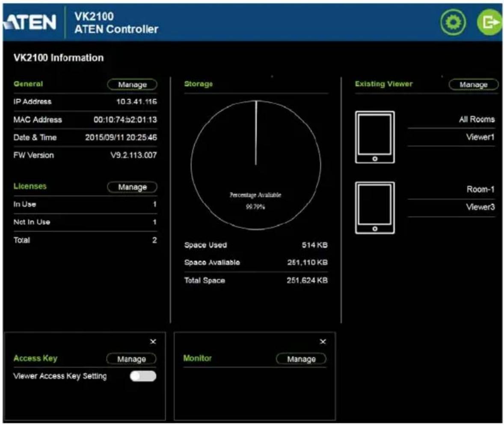Click the ATEN logo
The image size is (504, 425).
(30, 22)
